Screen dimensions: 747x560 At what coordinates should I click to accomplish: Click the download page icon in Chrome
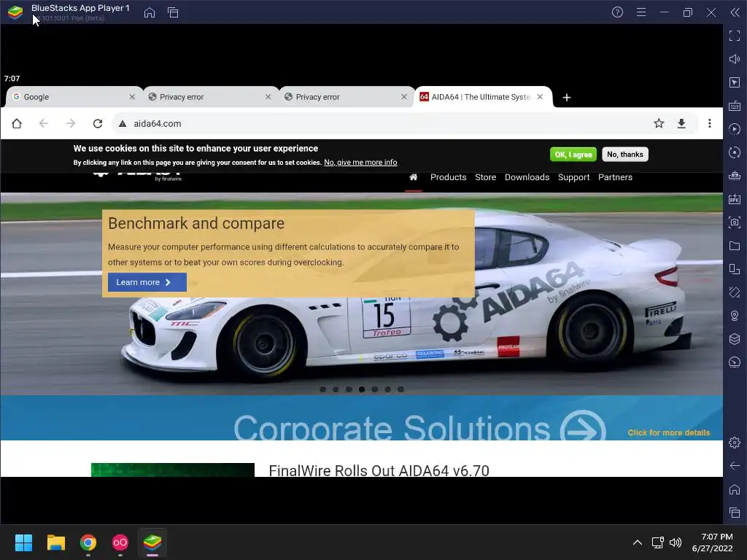coord(682,123)
